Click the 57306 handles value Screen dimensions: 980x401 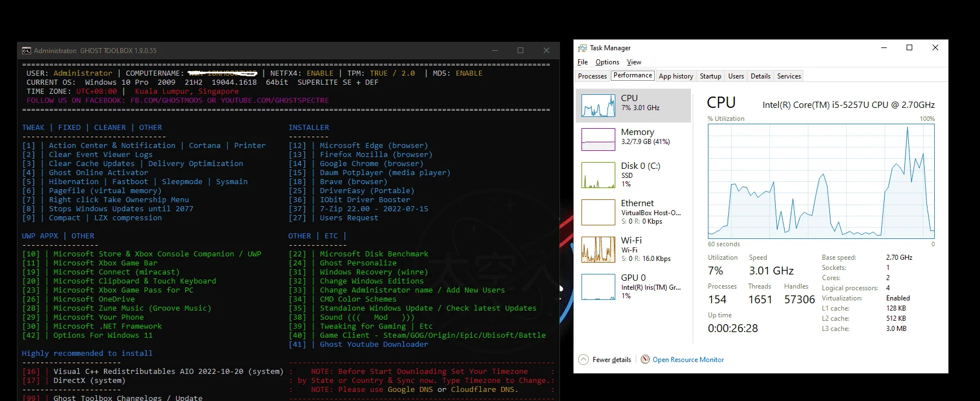(799, 299)
